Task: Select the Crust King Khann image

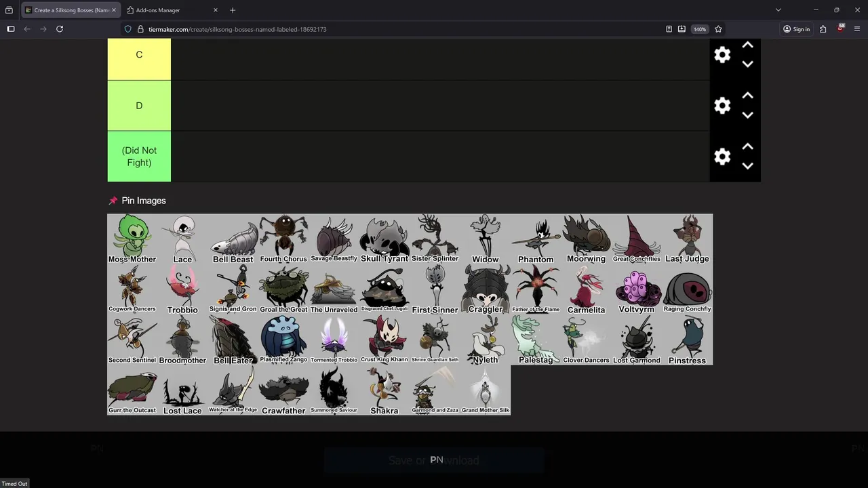Action: [384, 340]
